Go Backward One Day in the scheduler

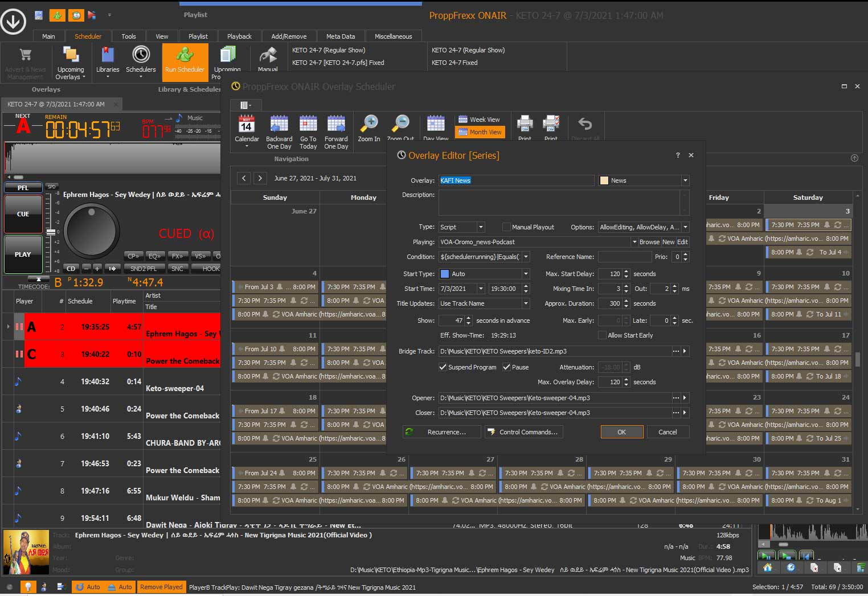click(279, 131)
